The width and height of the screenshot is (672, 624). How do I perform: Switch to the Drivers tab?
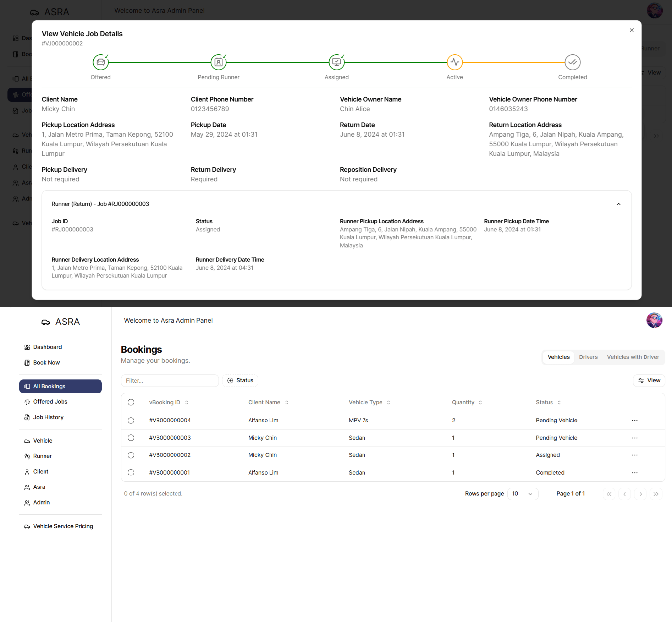(588, 357)
